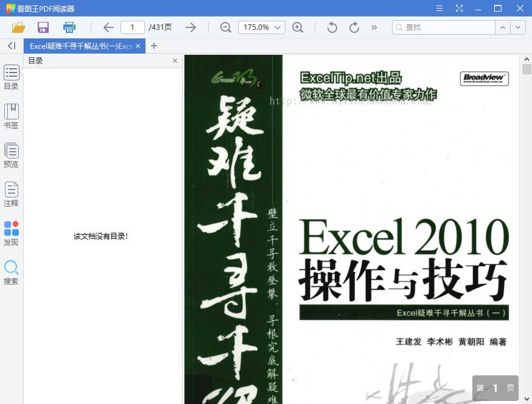Save document with floppy disk icon
The image size is (532, 404).
click(43, 27)
